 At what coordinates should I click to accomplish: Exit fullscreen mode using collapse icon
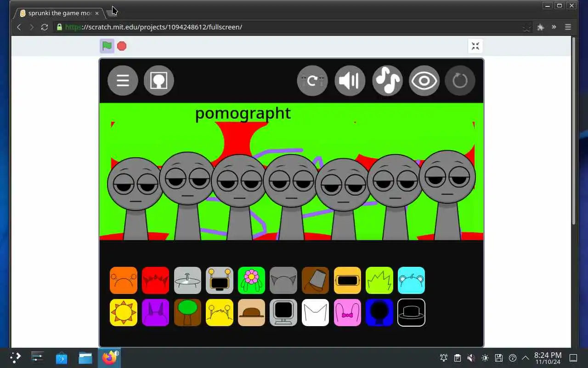tap(475, 46)
